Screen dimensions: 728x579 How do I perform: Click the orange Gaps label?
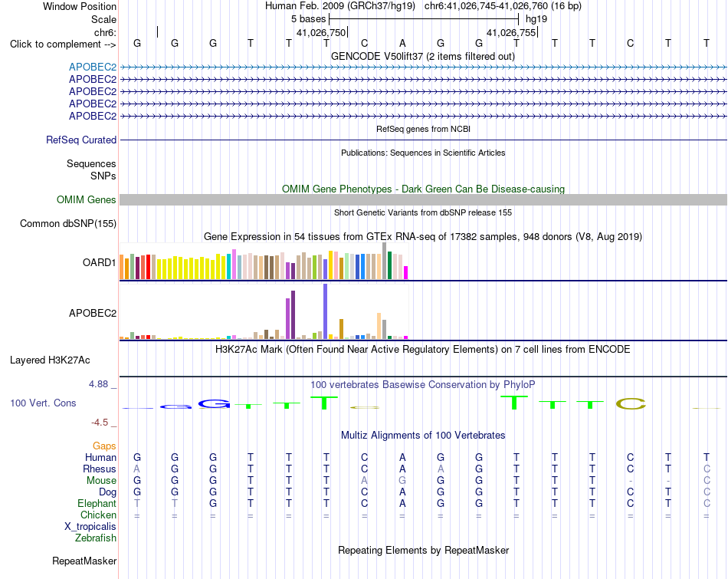(x=104, y=446)
